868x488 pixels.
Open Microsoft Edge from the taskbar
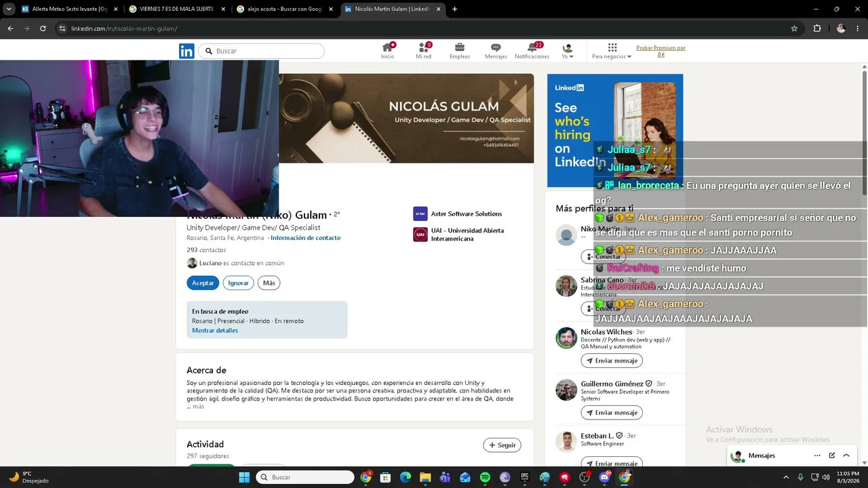pyautogui.click(x=406, y=477)
